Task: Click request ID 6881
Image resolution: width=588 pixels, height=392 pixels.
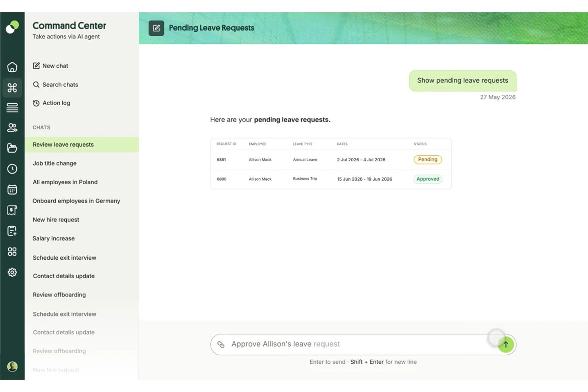Action: 221,160
